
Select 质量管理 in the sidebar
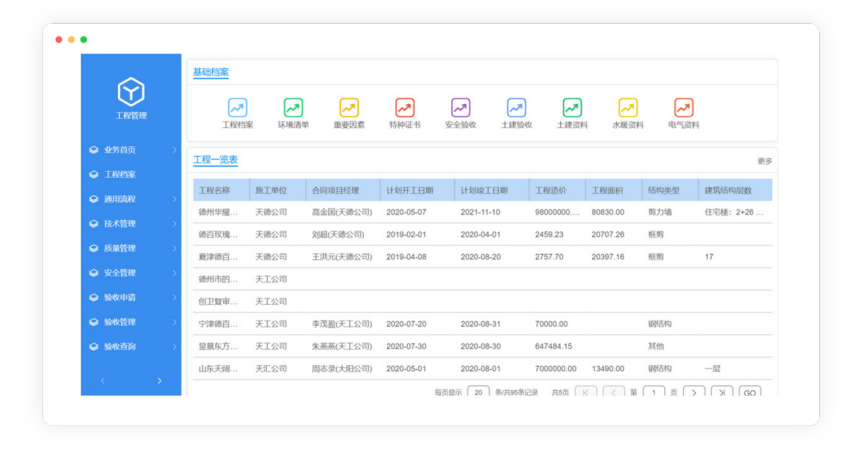(120, 248)
